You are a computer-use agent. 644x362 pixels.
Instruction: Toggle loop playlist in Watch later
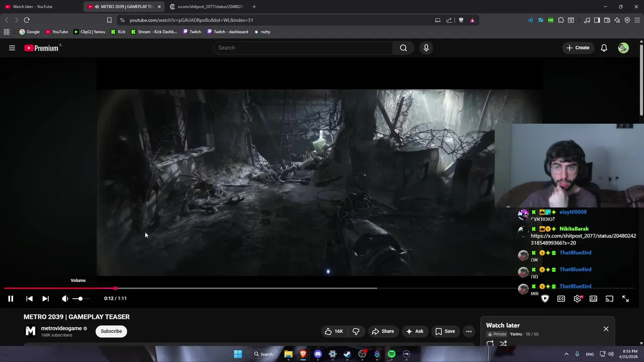[490, 344]
